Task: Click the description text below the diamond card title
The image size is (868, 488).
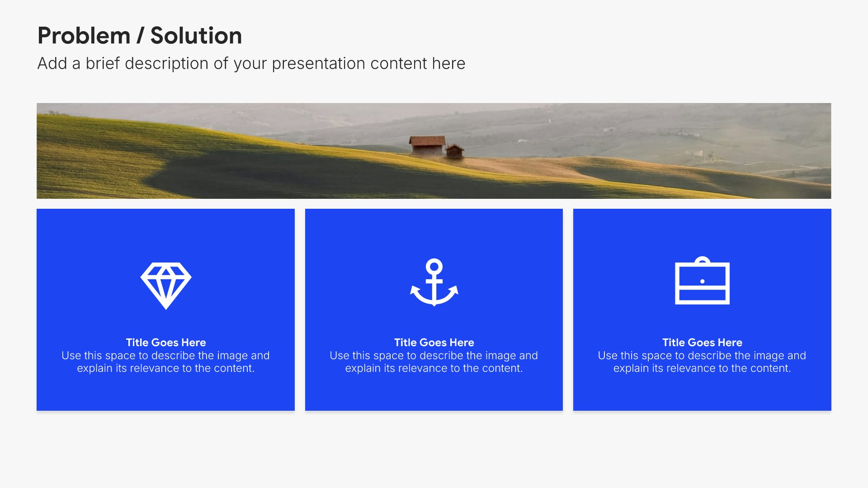Action: (x=166, y=362)
